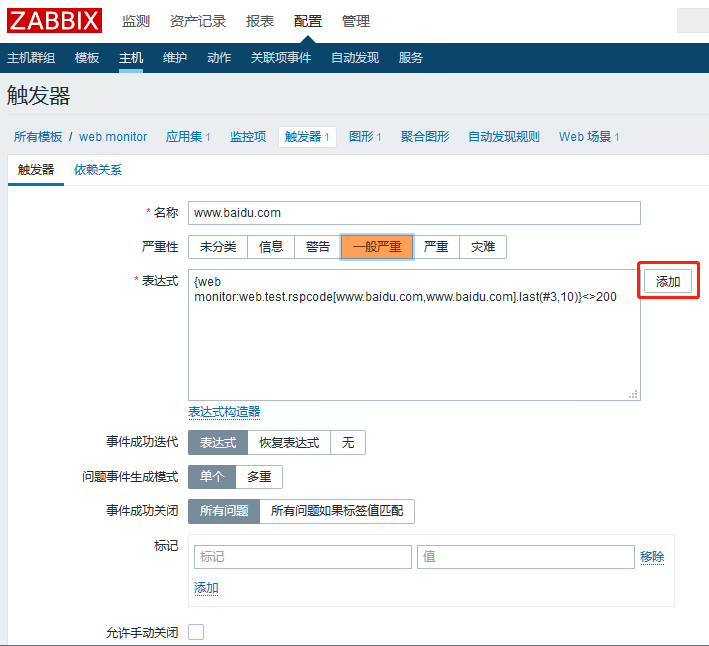Open 图形 link
The width and height of the screenshot is (709, 646).
pos(361,137)
